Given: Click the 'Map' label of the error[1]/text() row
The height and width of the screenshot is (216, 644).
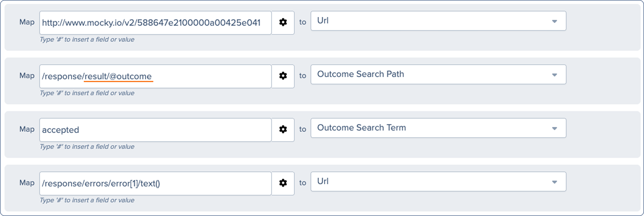Looking at the screenshot, I should [27, 183].
